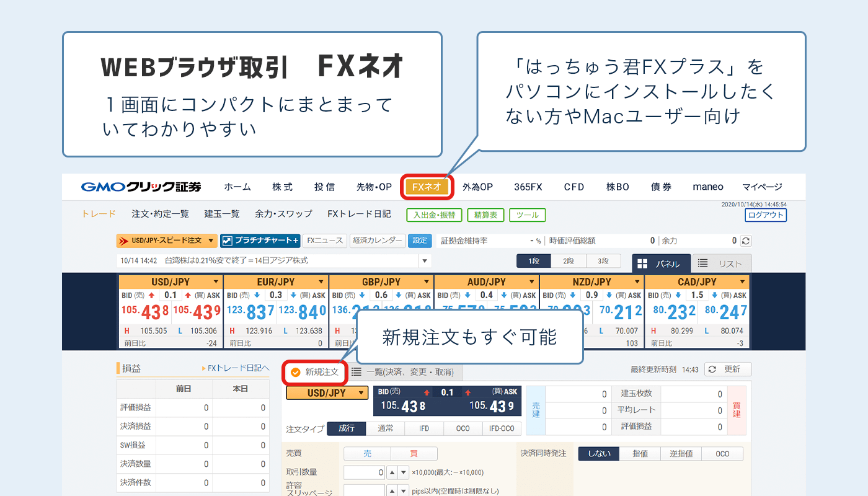Switch to トレード sub-tab
This screenshot has width=868, height=496.
tap(99, 214)
